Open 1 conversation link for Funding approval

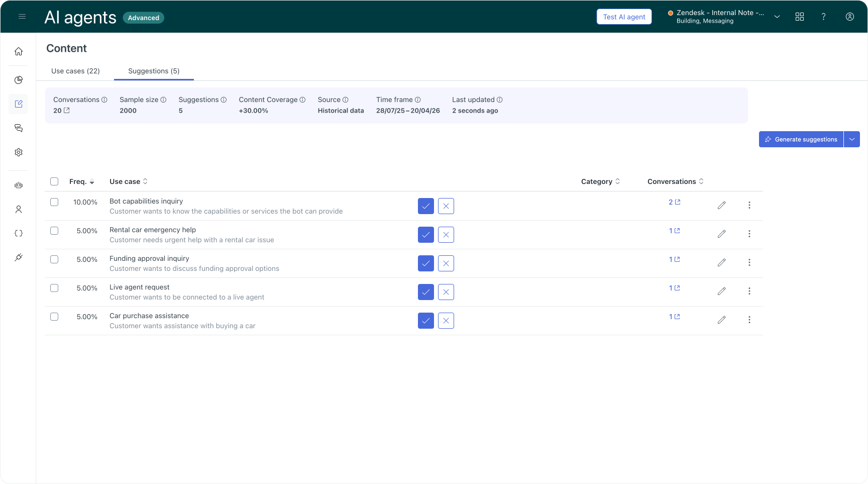[x=675, y=259]
